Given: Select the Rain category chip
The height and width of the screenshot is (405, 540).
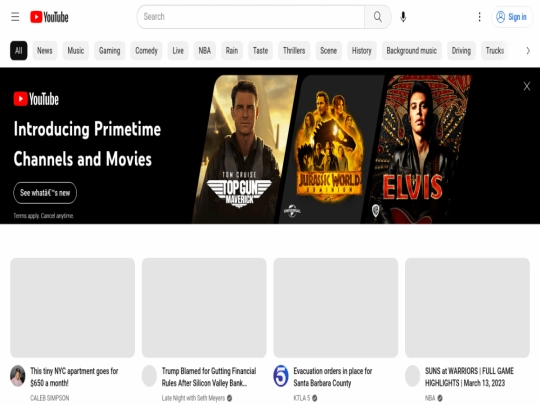Looking at the screenshot, I should (x=232, y=51).
